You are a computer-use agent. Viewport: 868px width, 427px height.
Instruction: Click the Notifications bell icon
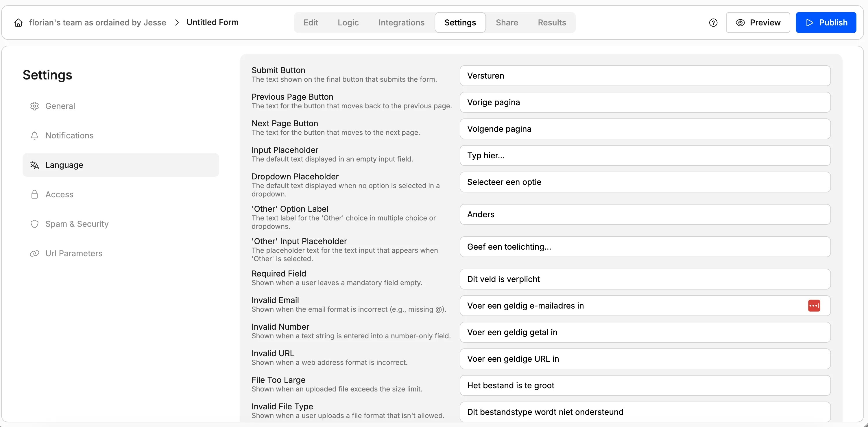35,135
